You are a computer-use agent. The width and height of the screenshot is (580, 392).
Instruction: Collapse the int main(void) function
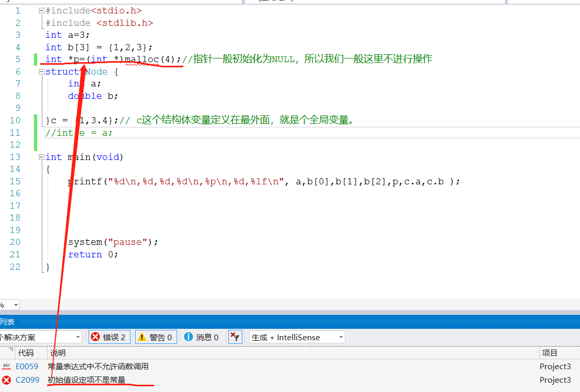pyautogui.click(x=41, y=157)
